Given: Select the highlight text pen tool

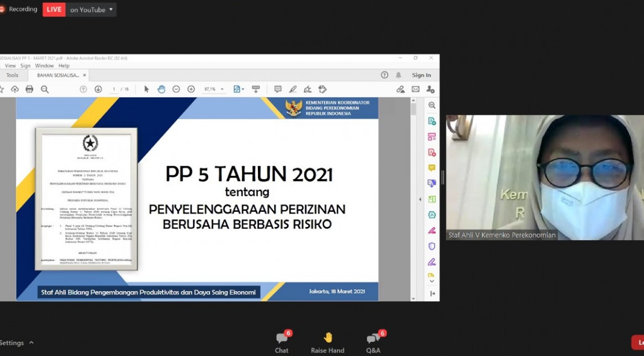Looking at the screenshot, I should click(x=293, y=89).
